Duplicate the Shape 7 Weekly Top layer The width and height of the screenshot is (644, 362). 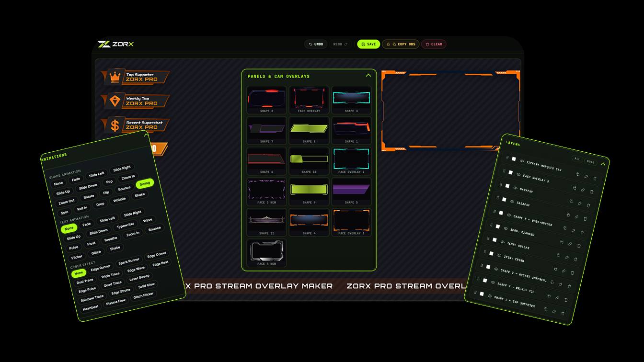[549, 295]
